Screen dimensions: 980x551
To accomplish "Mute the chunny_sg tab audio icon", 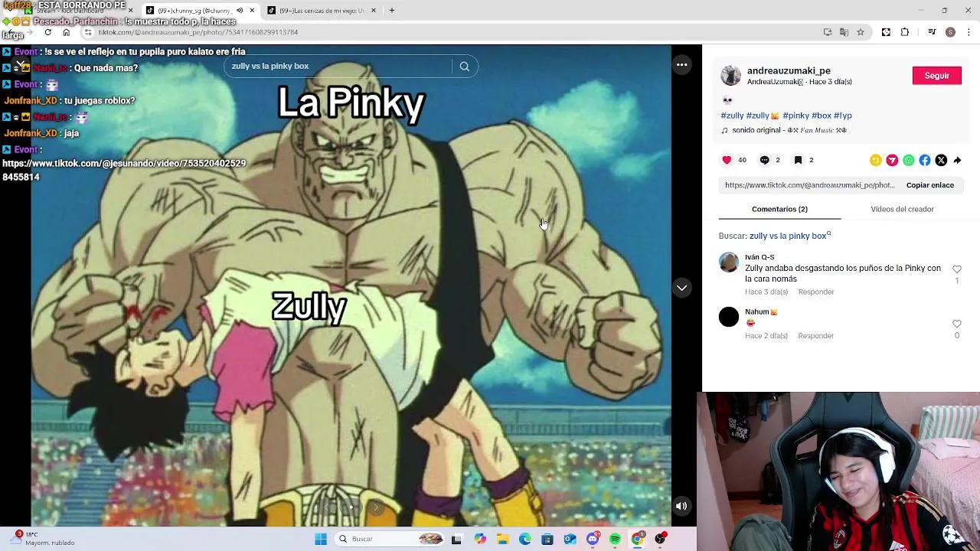I will click(240, 11).
